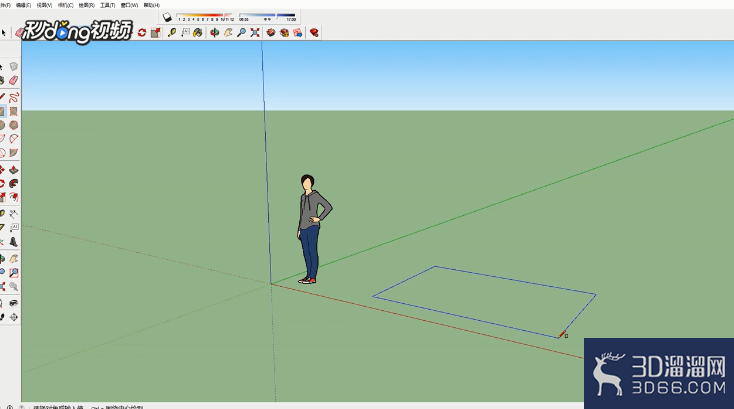Select the Freehand squiggle tool

[14, 97]
